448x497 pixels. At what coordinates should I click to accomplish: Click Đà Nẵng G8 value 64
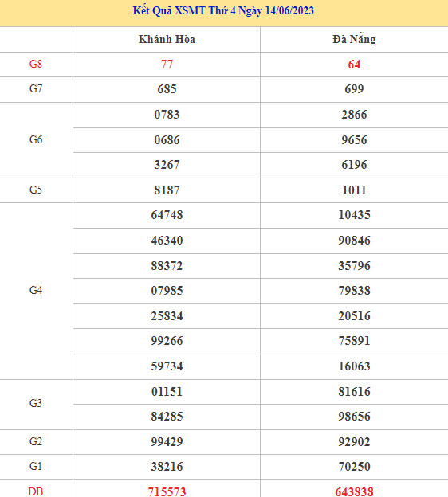point(354,65)
